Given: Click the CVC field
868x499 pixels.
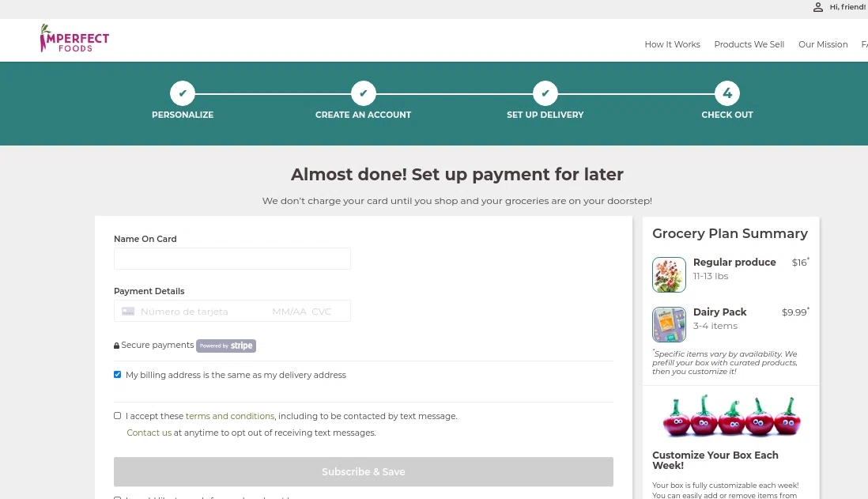Looking at the screenshot, I should click(x=322, y=312).
